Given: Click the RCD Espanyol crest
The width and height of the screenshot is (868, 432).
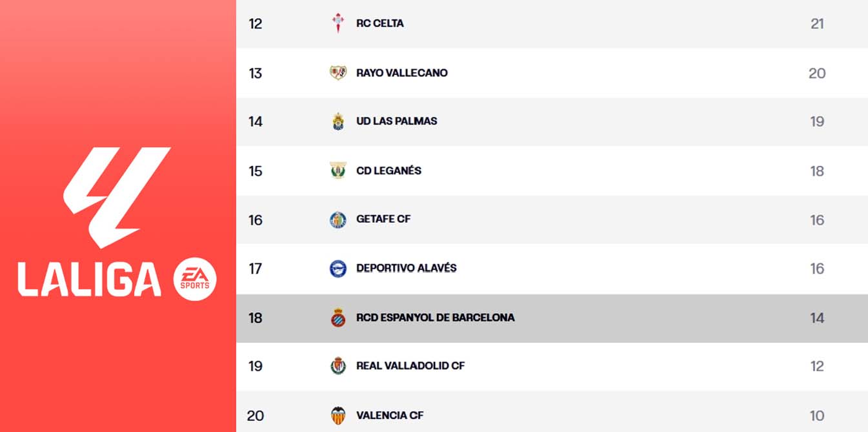Looking at the screenshot, I should [338, 318].
